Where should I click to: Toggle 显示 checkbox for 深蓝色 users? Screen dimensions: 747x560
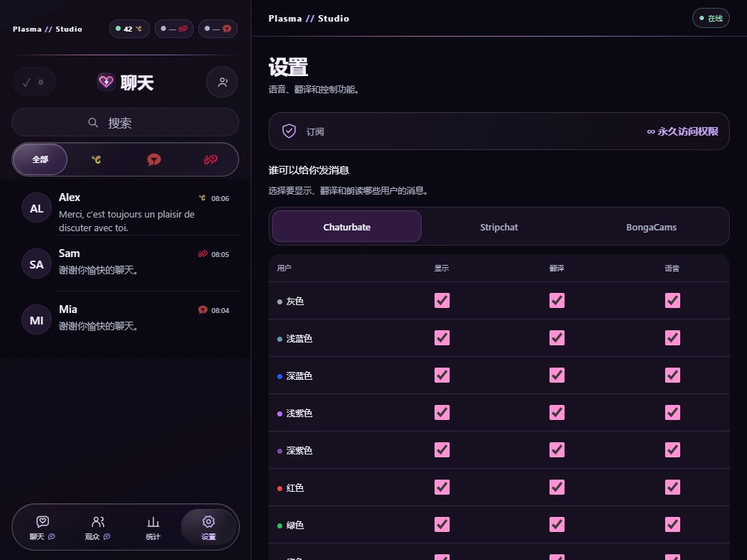[x=442, y=375]
